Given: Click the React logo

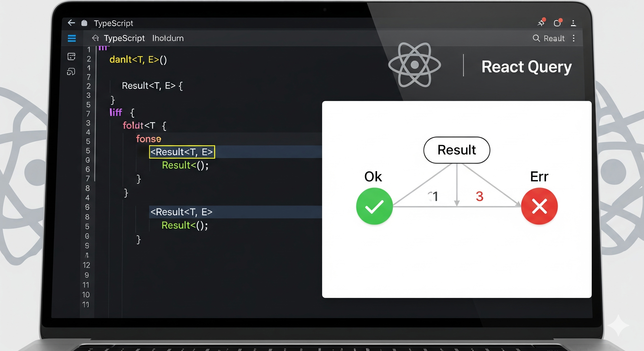Looking at the screenshot, I should tap(415, 66).
